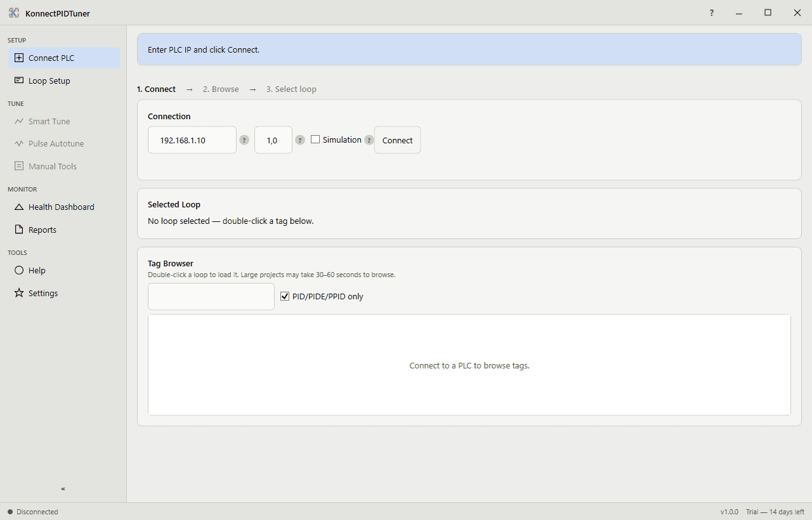This screenshot has height=520, width=812.
Task: Click the Tag Browser hint about large projects
Action: point(272,275)
